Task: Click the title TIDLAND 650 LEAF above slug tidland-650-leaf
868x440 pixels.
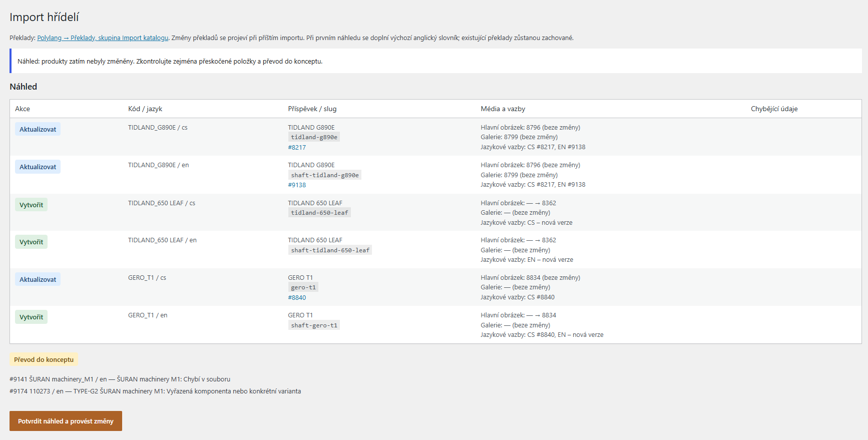Action: (x=315, y=203)
